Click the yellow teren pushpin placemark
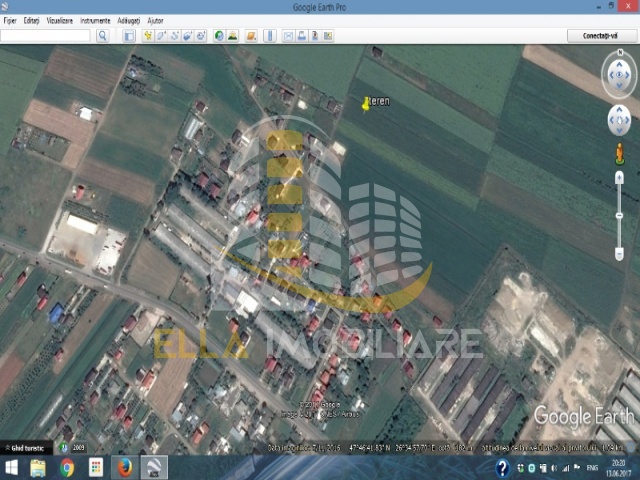 click(x=366, y=104)
